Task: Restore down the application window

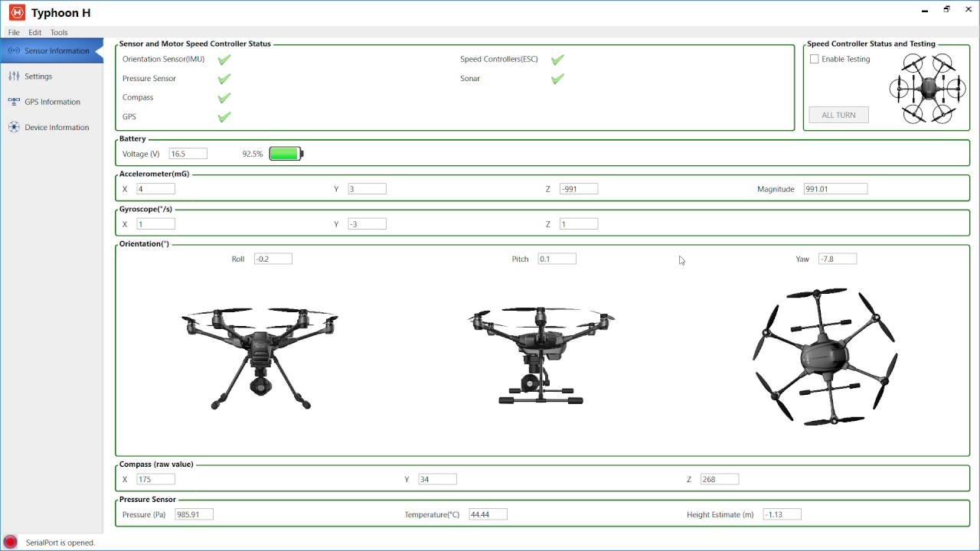Action: [946, 9]
